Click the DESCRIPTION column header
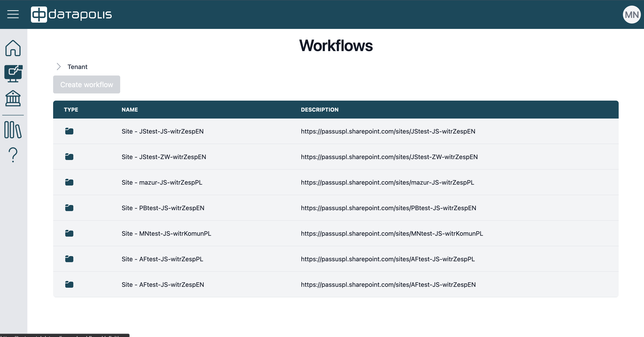644x337 pixels. point(320,110)
